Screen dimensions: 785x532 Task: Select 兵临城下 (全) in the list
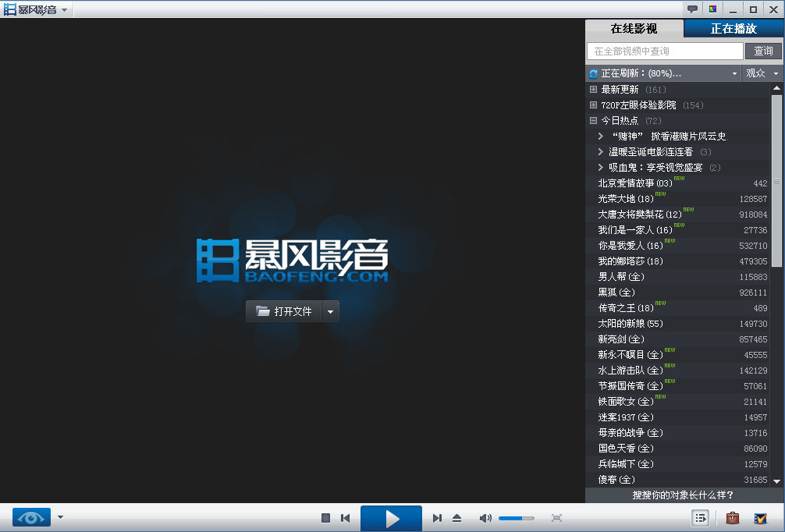[678, 464]
